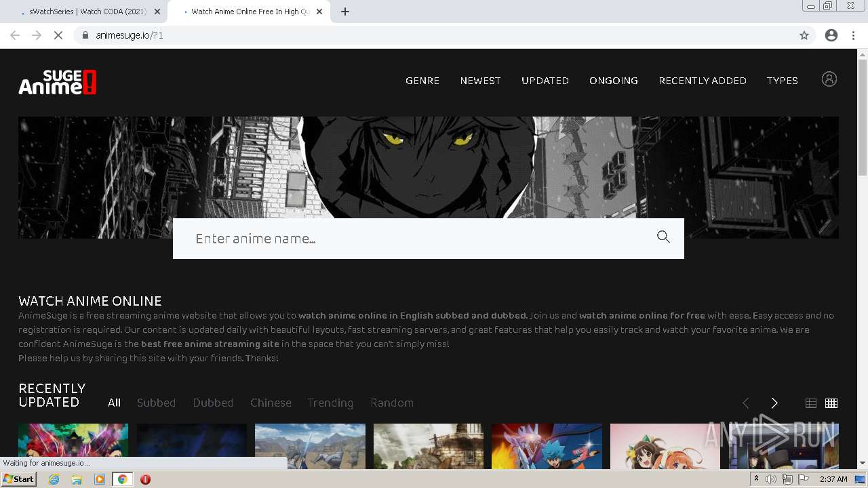Image resolution: width=868 pixels, height=488 pixels.
Task: Launch Internet Explorer from taskbar
Action: (54, 479)
